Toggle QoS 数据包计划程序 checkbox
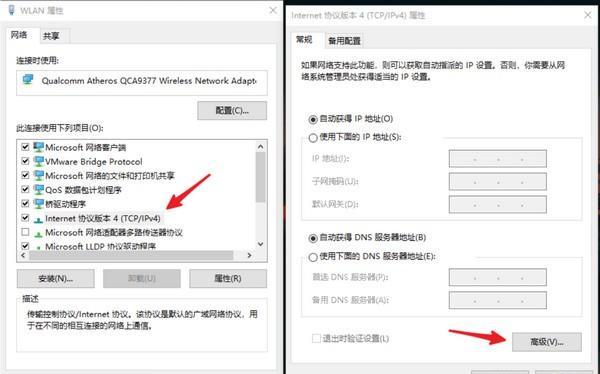This screenshot has height=374, width=600. pyautogui.click(x=25, y=189)
